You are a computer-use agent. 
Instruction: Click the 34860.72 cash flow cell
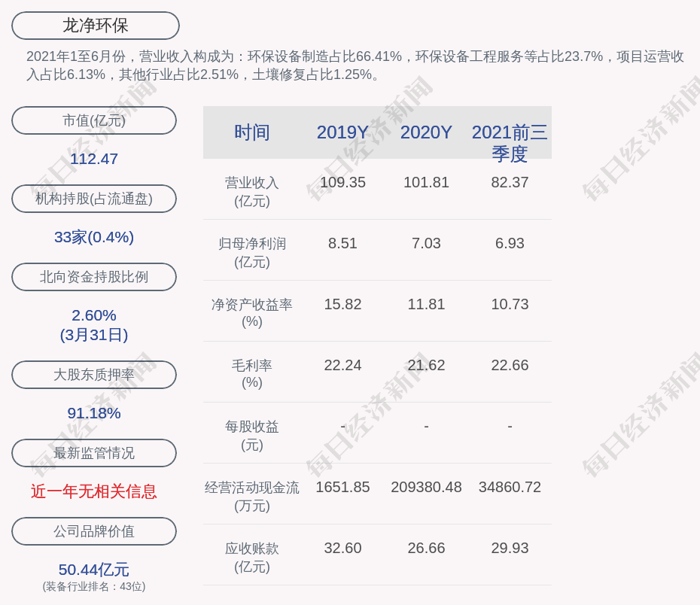pos(510,487)
